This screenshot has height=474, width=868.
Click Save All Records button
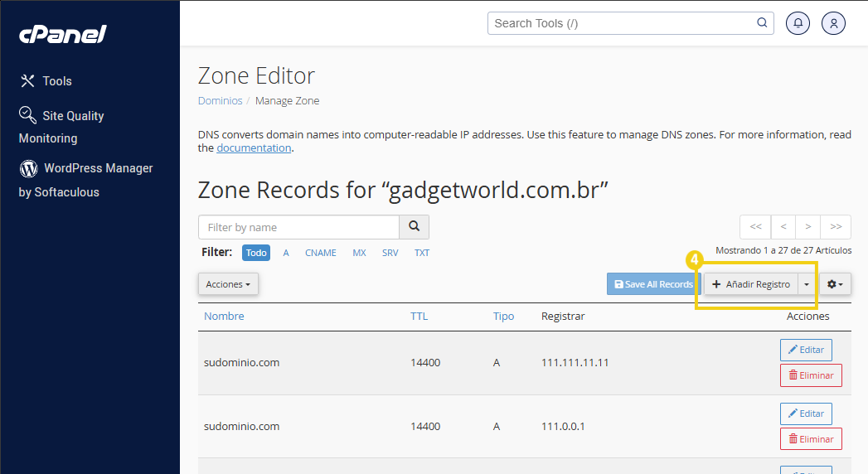coord(654,283)
